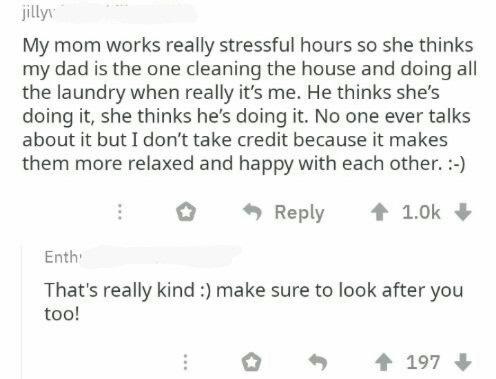Select the "That's really kind" reply text

pos(254,301)
